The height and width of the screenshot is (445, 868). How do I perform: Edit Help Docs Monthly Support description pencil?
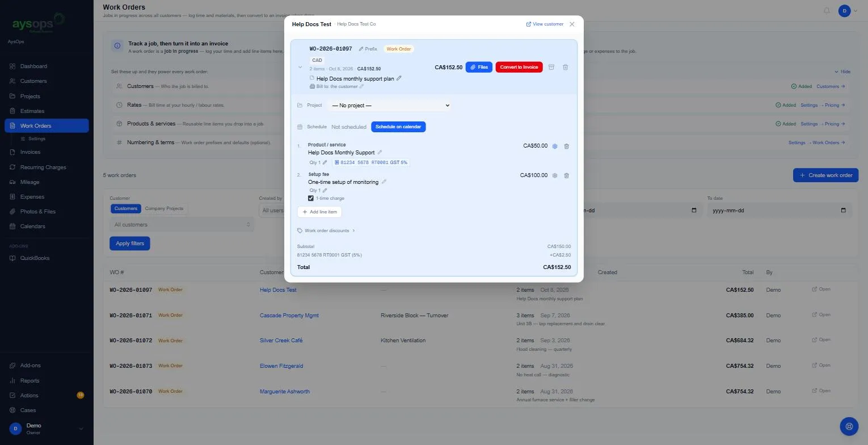(x=380, y=152)
